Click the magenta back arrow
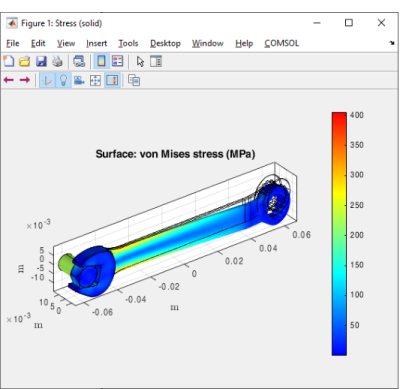This screenshot has width=406, height=389. [x=9, y=80]
